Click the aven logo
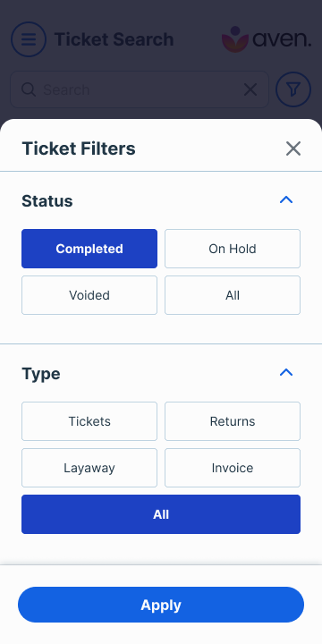This screenshot has height=644, width=322. coord(267,39)
